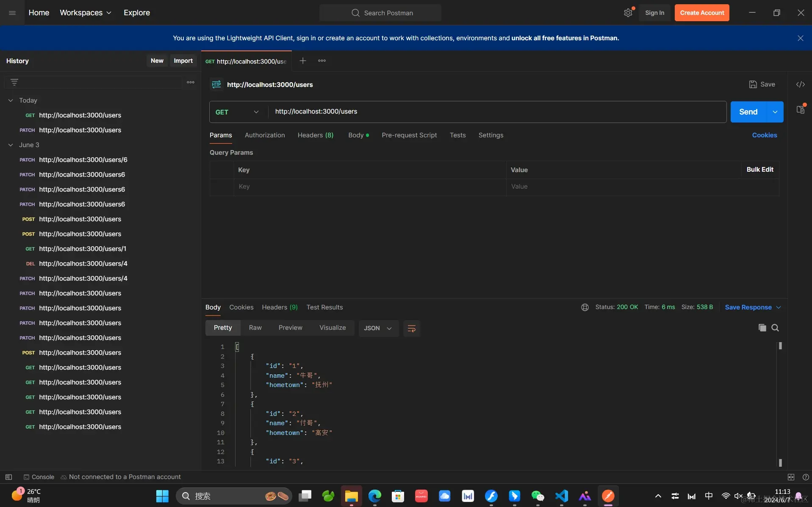Toggle the sidebar from status bar
The image size is (812, 507).
pyautogui.click(x=8, y=477)
